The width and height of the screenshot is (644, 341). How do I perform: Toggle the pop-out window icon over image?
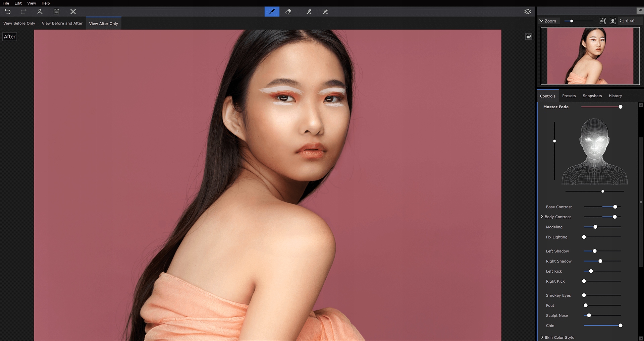[528, 37]
